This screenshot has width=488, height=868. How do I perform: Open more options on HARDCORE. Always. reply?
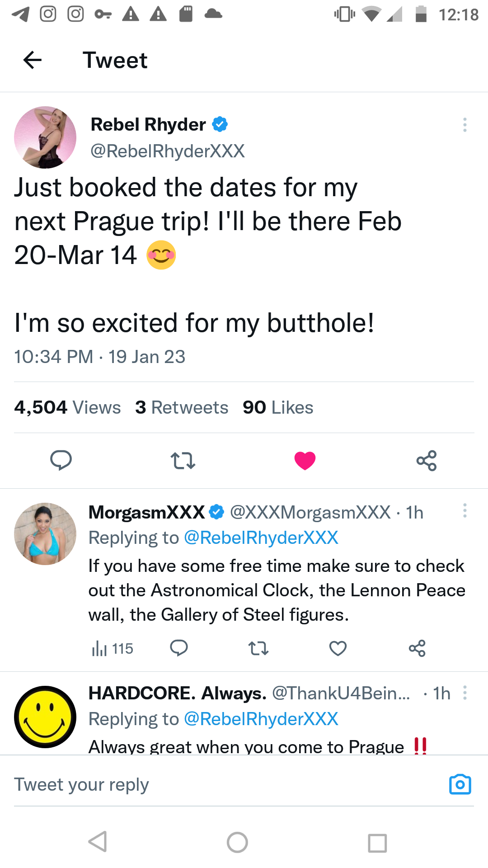pos(465,693)
